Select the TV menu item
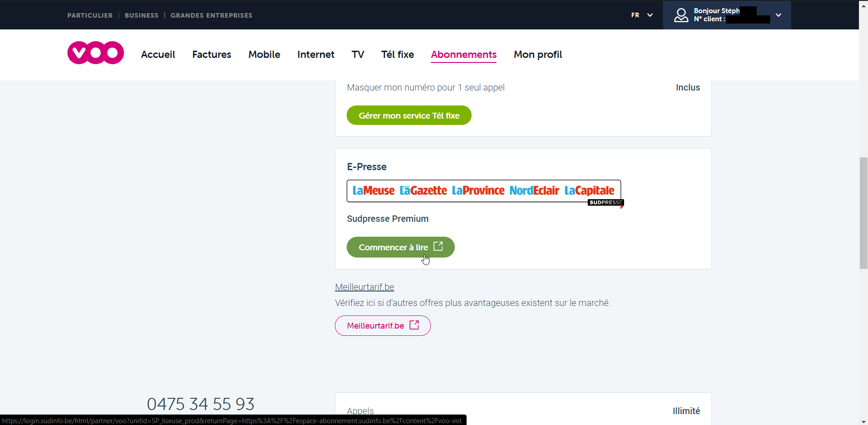Screen dimensions: 868x425 point(358,54)
